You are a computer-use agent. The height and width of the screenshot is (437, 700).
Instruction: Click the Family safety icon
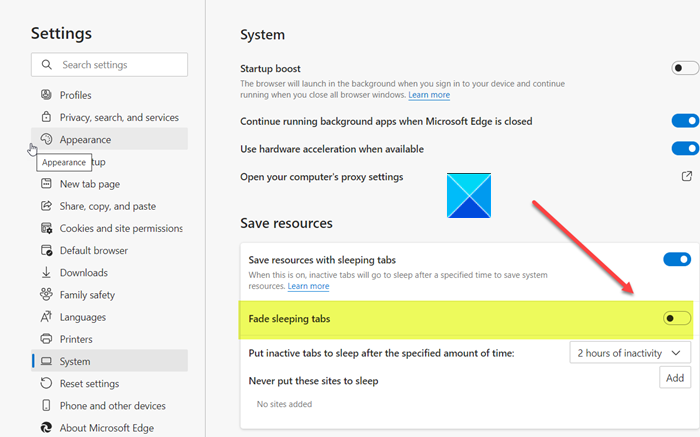[46, 295]
